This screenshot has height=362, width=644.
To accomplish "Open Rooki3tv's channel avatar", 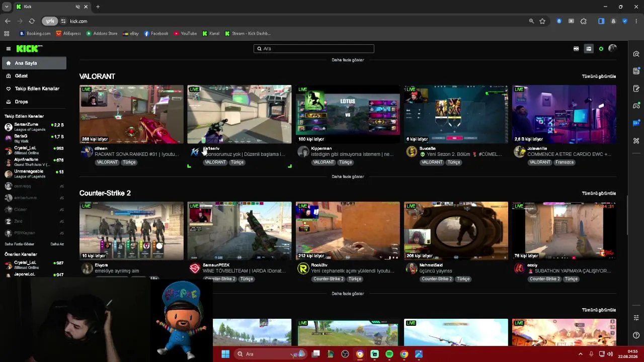I will (303, 268).
